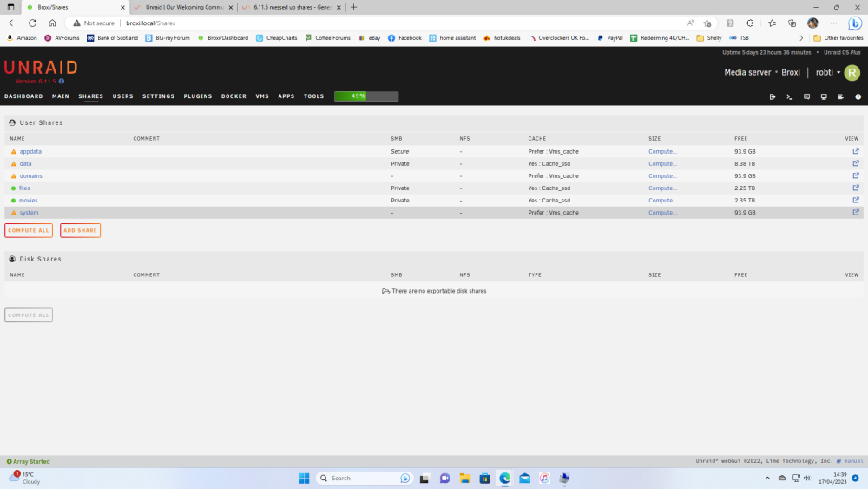Click the version info icon beside 6.11.5
The image size is (868, 489).
pyautogui.click(x=62, y=82)
